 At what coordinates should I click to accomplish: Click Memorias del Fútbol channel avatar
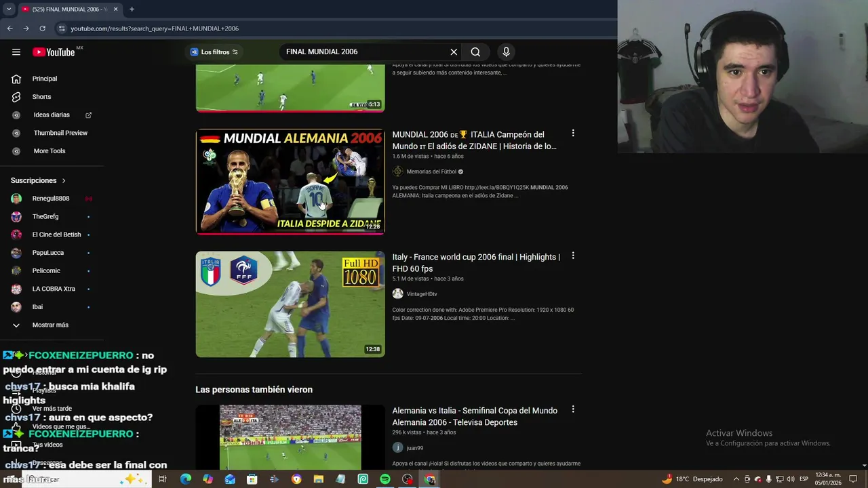pyautogui.click(x=398, y=171)
